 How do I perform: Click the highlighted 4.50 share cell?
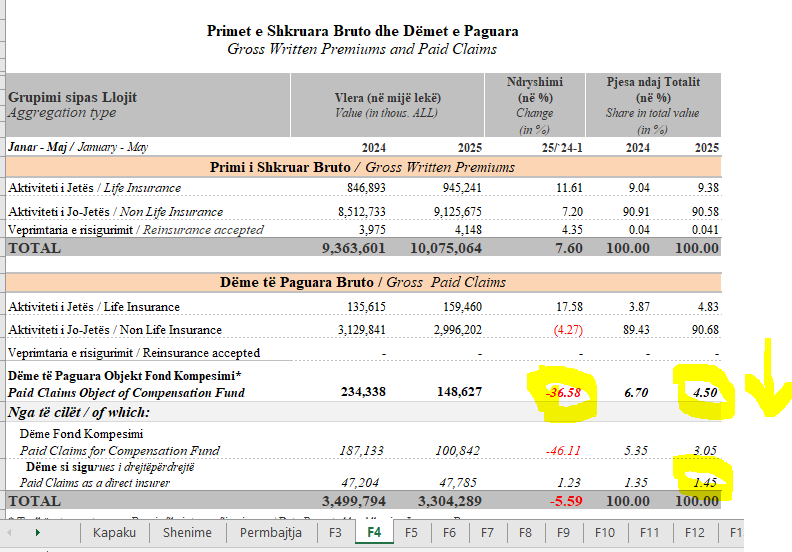[x=704, y=392]
